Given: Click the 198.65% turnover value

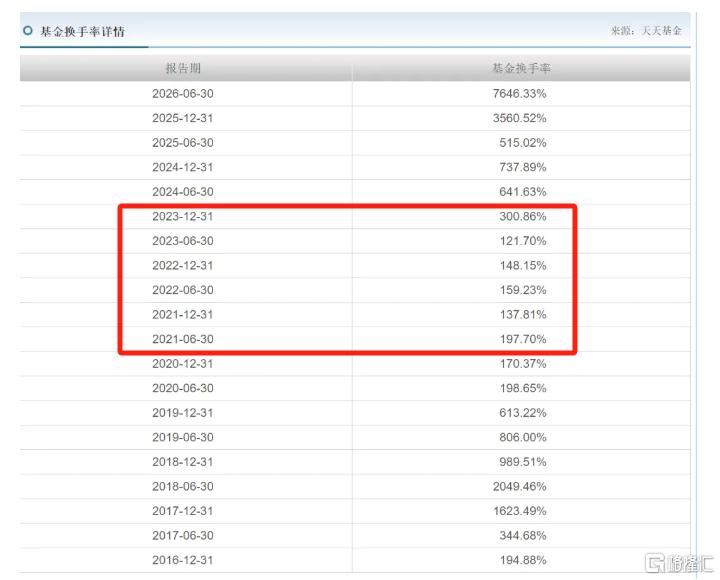Looking at the screenshot, I should (x=523, y=389).
